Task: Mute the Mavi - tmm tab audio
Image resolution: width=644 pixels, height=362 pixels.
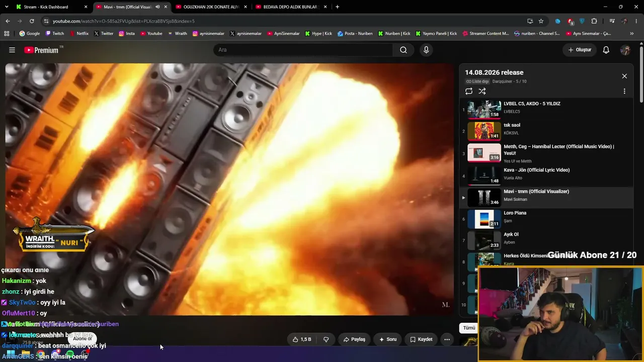Action: click(157, 7)
